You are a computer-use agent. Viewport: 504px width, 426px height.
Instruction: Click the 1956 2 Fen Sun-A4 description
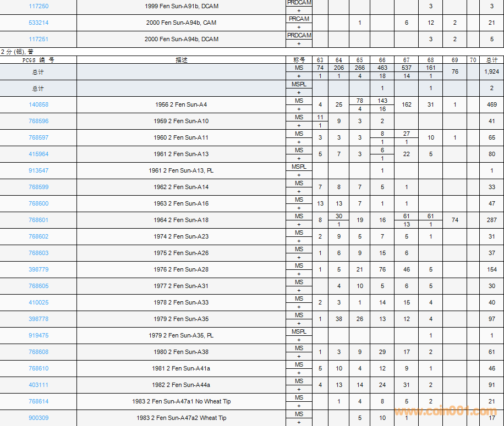point(181,104)
